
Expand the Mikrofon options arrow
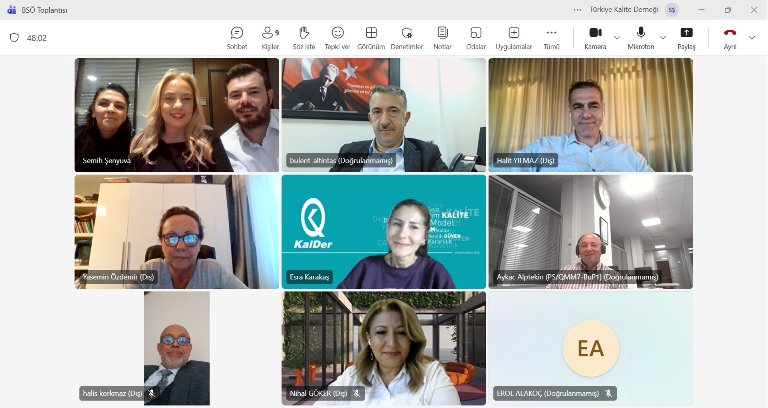pyautogui.click(x=663, y=38)
